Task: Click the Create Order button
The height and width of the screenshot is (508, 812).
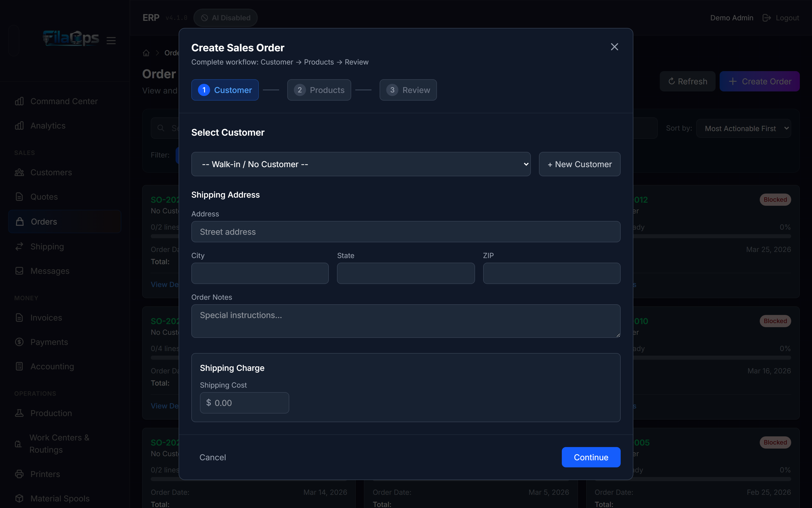Action: (759, 81)
